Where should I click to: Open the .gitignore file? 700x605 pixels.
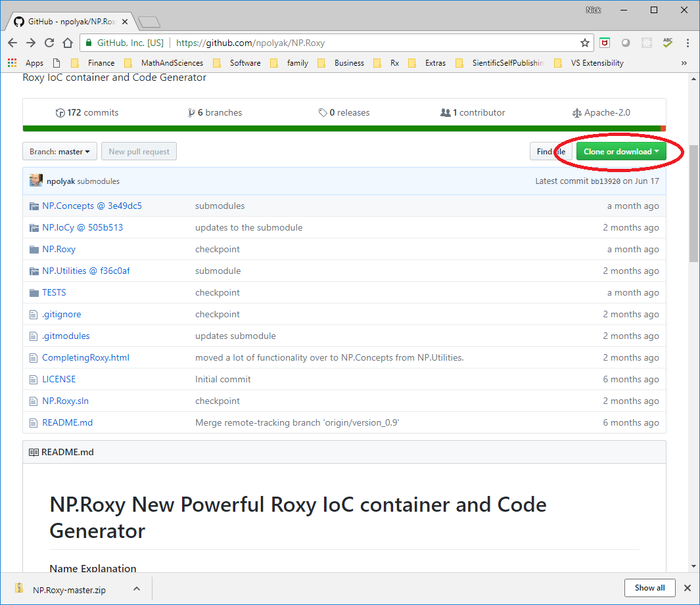tap(62, 314)
